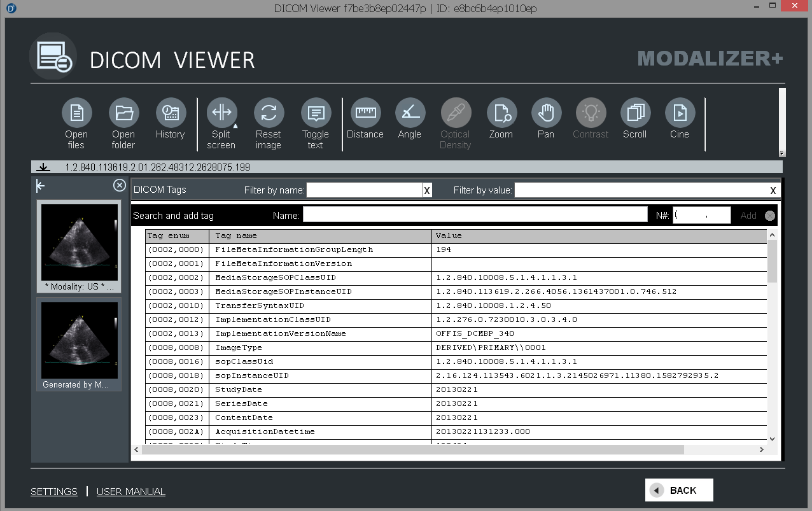Select the Scroll tool

[635, 113]
